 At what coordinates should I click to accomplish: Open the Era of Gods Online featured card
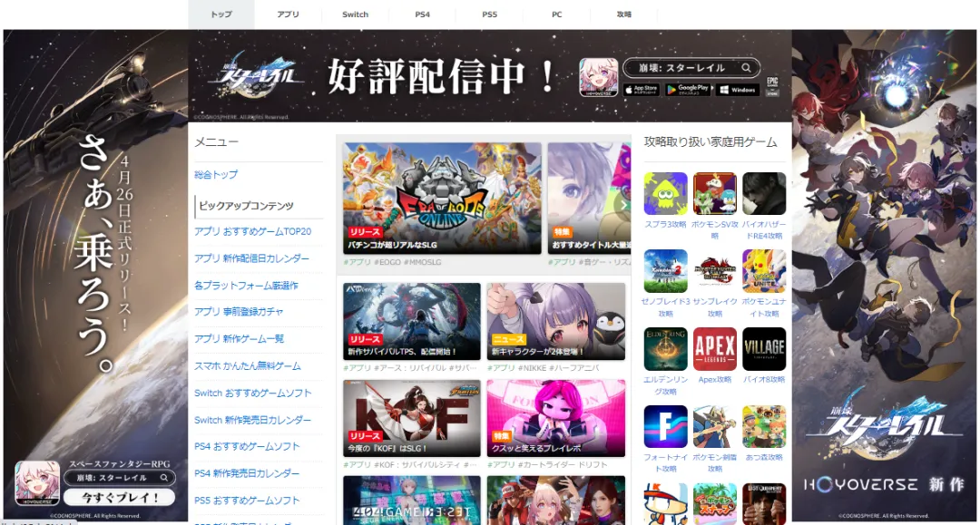point(442,198)
